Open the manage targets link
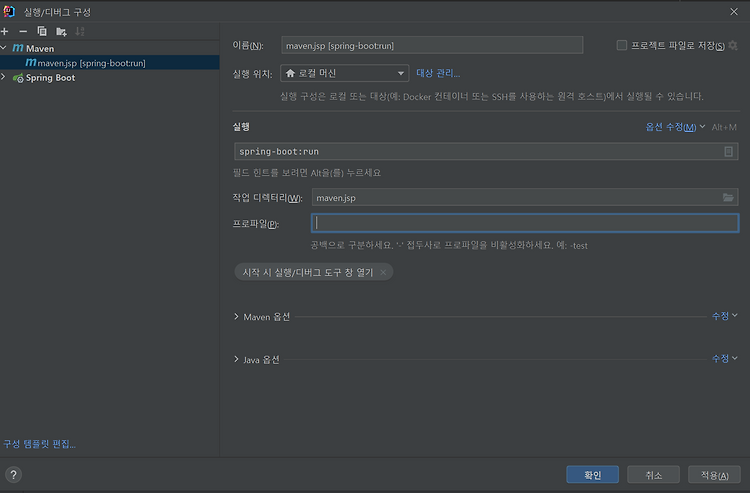Image resolution: width=750 pixels, height=493 pixels. tap(438, 73)
